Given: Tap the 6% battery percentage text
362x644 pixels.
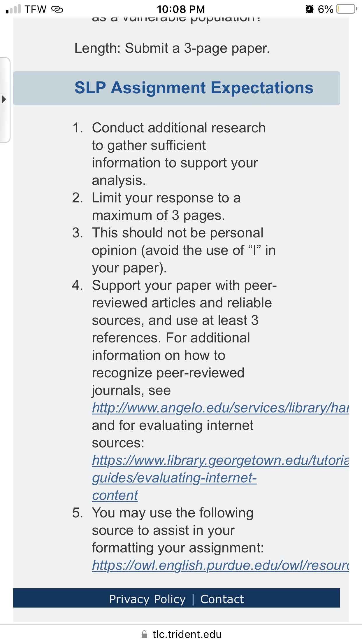Looking at the screenshot, I should coord(325,9).
